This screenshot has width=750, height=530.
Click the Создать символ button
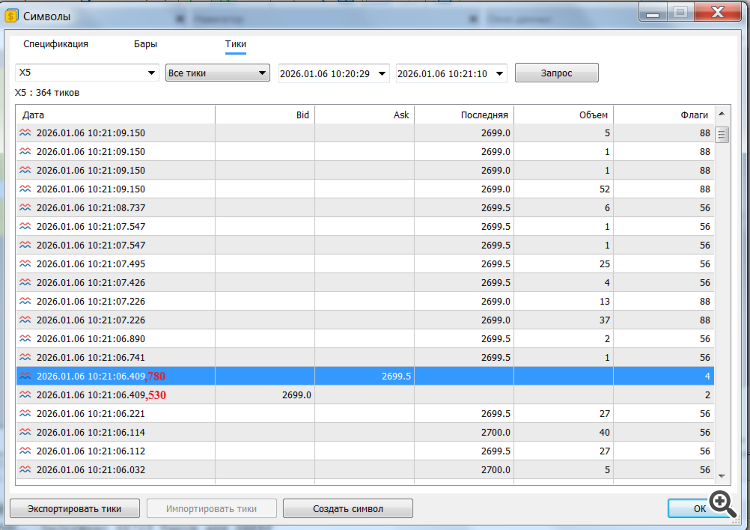[x=348, y=508]
